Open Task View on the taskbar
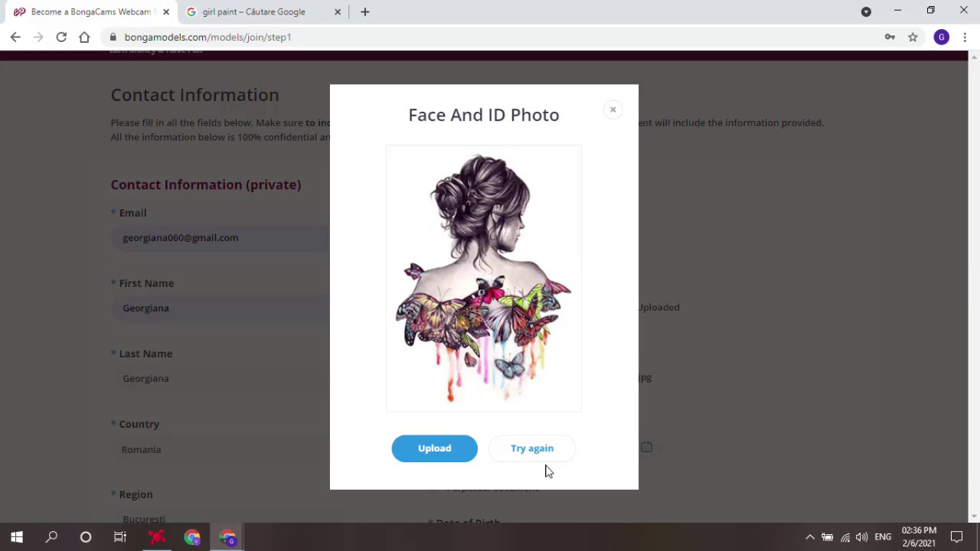 coord(120,537)
